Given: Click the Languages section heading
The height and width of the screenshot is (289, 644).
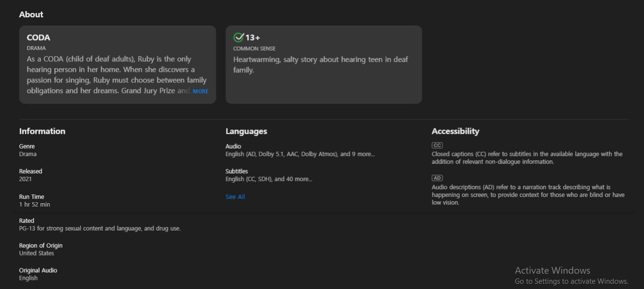Looking at the screenshot, I should click(x=246, y=131).
